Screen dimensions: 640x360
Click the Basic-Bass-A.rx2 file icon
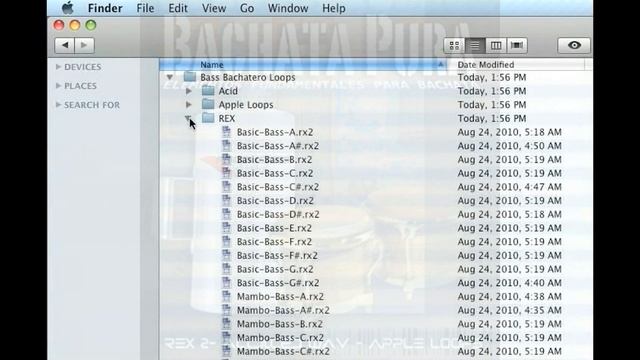227,132
